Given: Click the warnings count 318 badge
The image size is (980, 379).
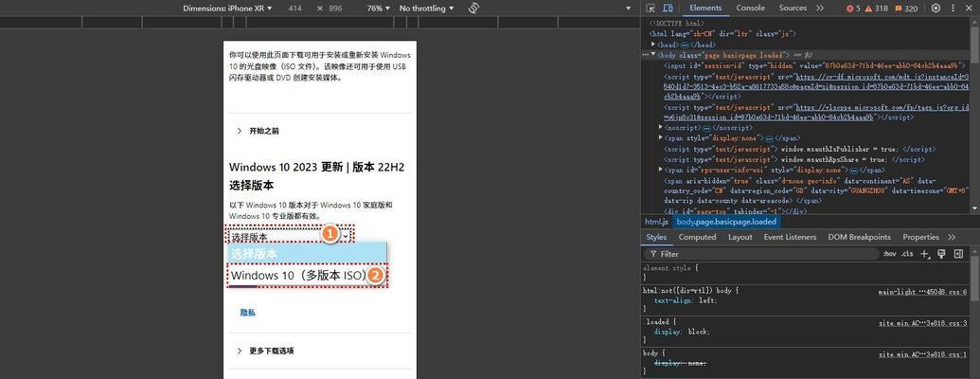Looking at the screenshot, I should [x=876, y=9].
